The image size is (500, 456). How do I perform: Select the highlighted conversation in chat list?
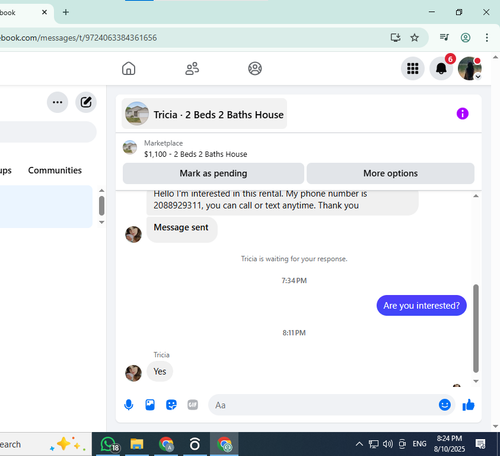[x=46, y=207]
